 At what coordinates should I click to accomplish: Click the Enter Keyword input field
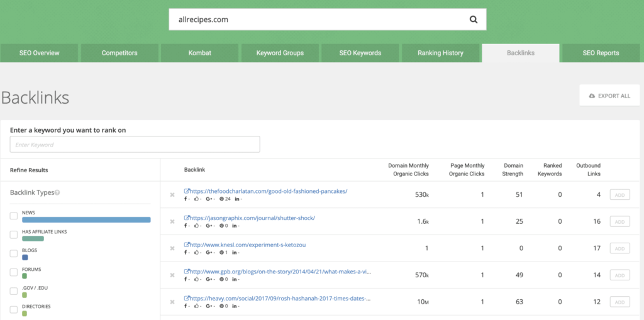click(x=135, y=144)
